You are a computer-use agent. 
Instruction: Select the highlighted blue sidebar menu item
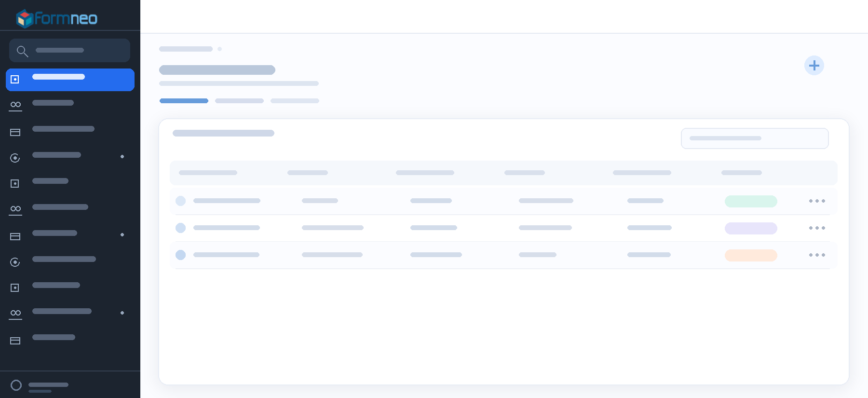70,80
